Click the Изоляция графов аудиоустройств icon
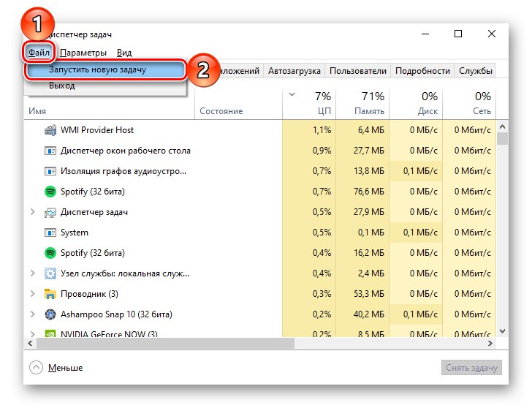Screen dimensions: 532x408 tap(50, 171)
